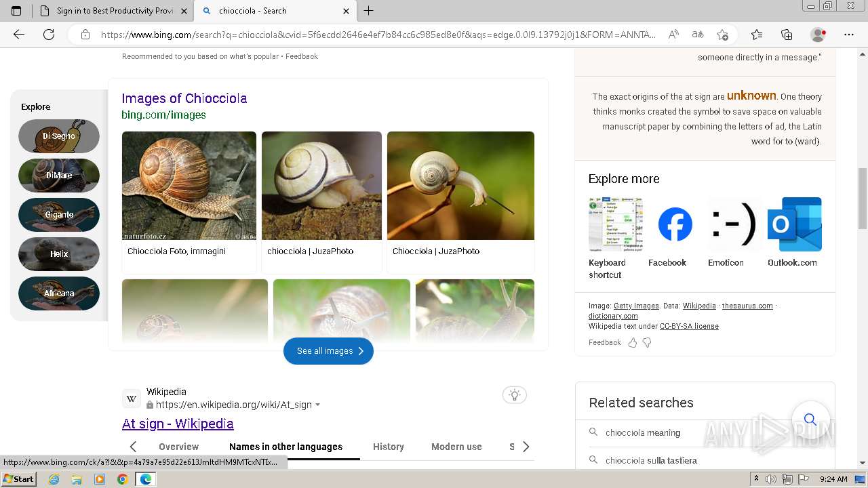Click the translate page icon
Viewport: 868px width, 488px height.
[x=697, y=35]
